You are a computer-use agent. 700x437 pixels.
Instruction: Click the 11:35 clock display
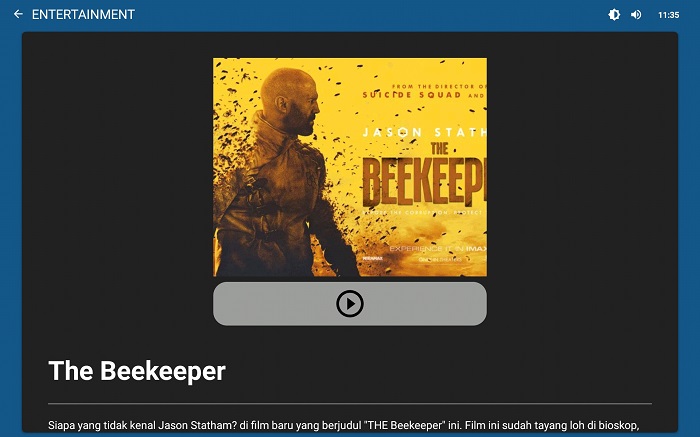[x=668, y=15]
